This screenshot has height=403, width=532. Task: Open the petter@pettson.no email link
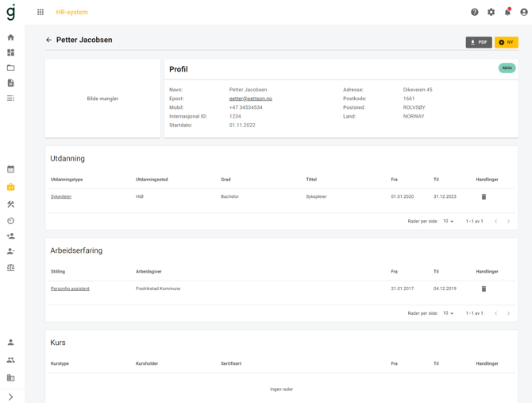[x=250, y=99]
